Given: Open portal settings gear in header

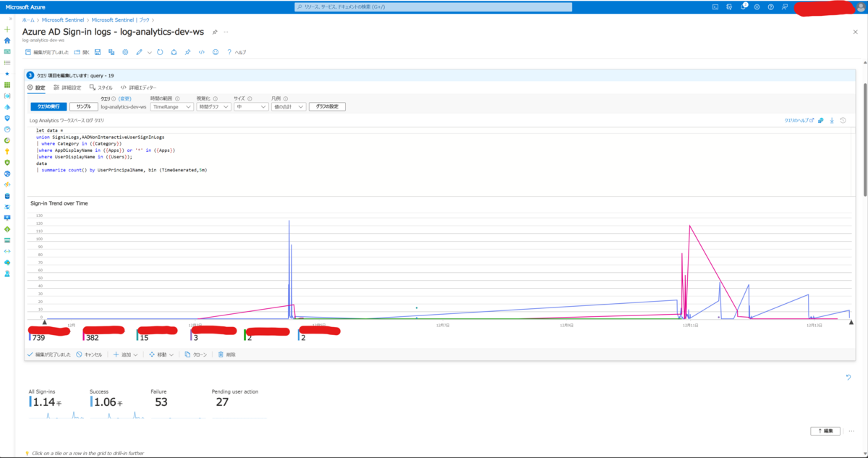Looking at the screenshot, I should point(757,7).
